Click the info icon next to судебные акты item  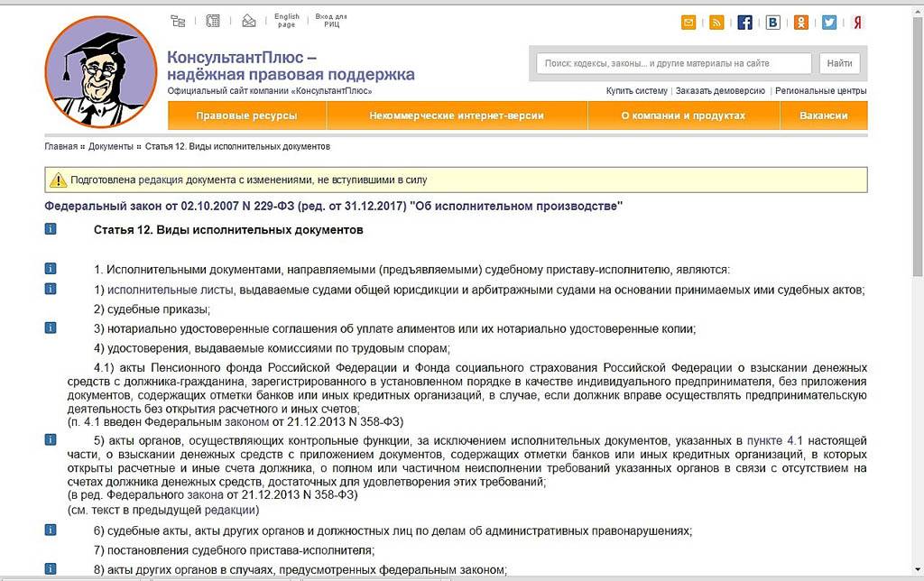tap(51, 530)
